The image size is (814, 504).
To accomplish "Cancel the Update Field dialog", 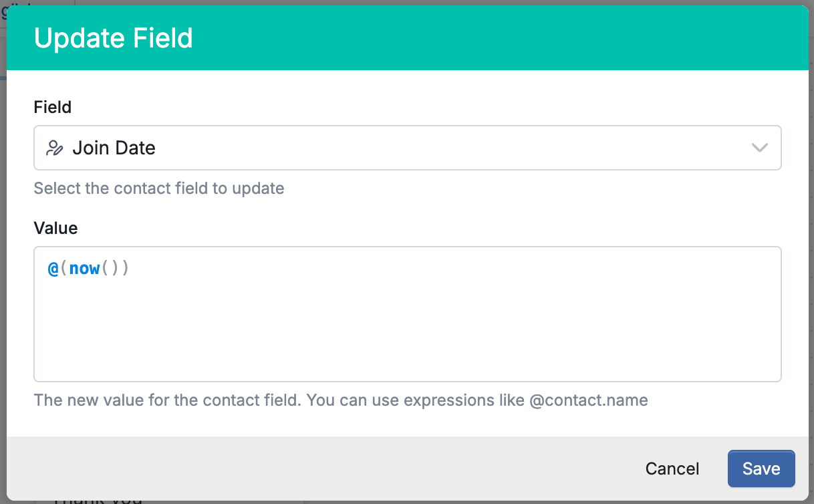I will pos(672,469).
